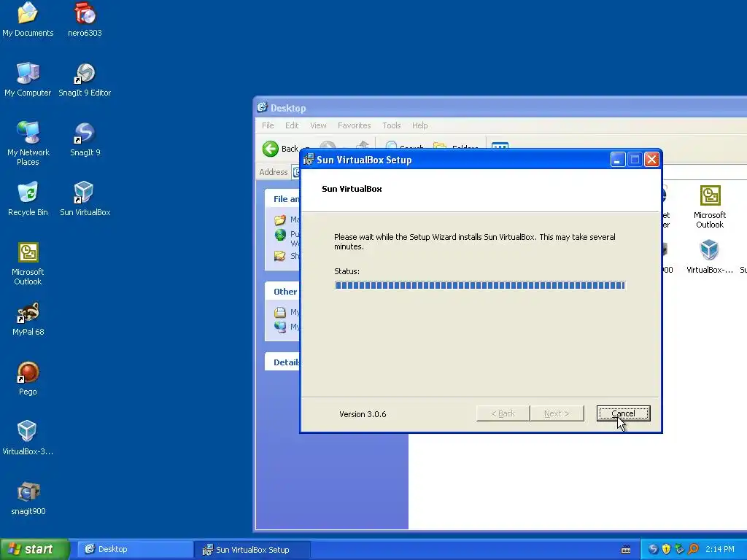This screenshot has width=747, height=560.
Task: Click the disabled Back button in setup
Action: coord(503,413)
